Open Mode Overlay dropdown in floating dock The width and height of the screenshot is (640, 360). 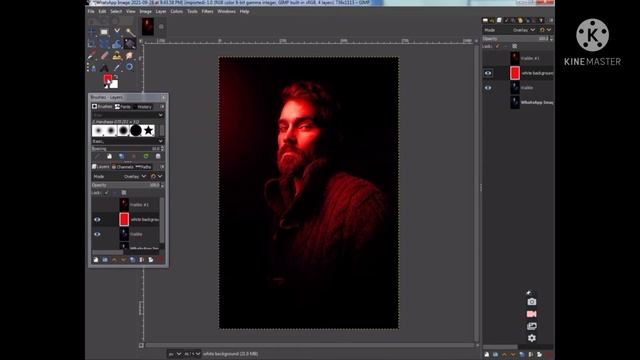pyautogui.click(x=135, y=176)
